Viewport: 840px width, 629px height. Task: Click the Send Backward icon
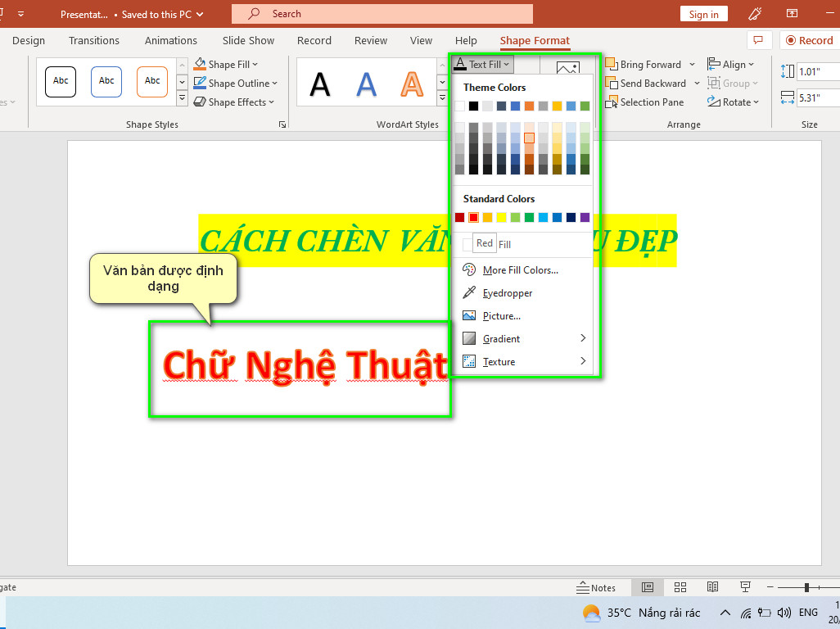pyautogui.click(x=612, y=83)
